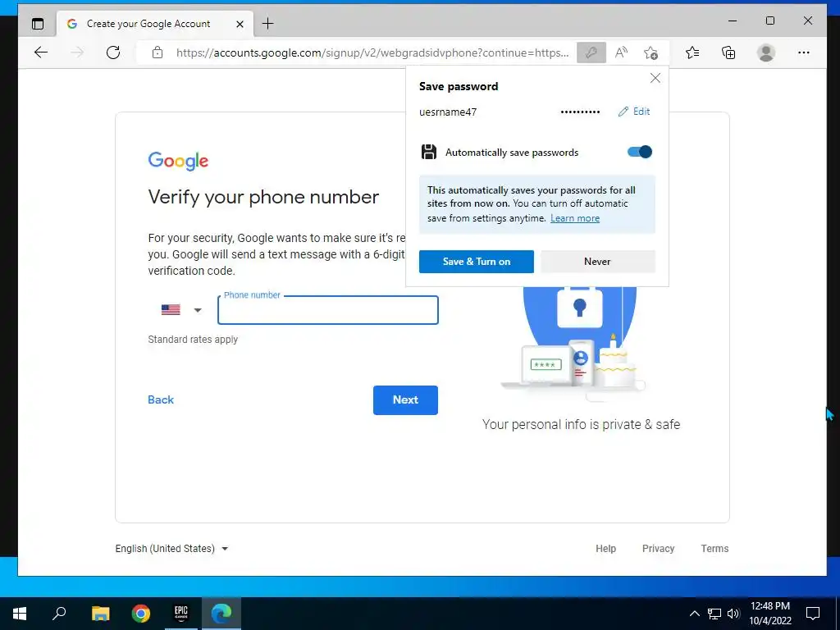The width and height of the screenshot is (840, 630).
Task: Open Settings and more menu
Action: point(804,52)
